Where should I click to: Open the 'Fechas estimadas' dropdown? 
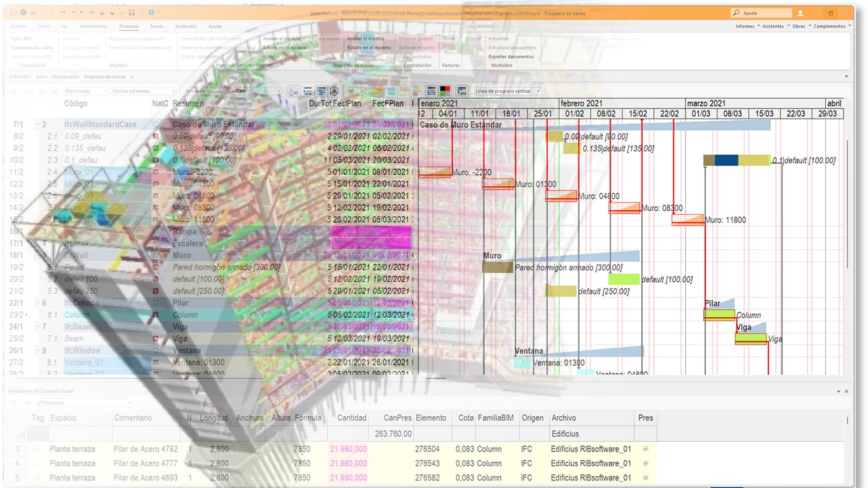(144, 91)
